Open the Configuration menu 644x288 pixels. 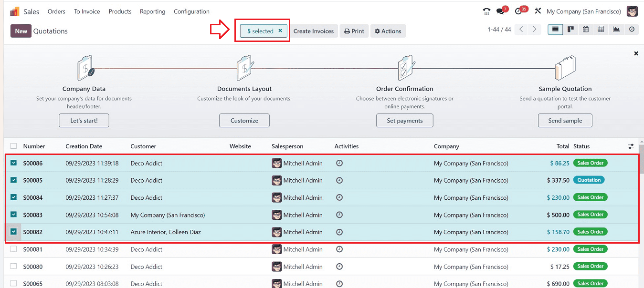click(191, 11)
